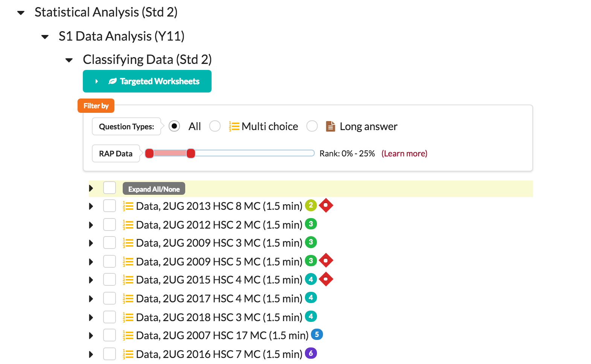Click red diamond icon beside 2009 HSC 5
This screenshot has width=591, height=364.
[326, 261]
